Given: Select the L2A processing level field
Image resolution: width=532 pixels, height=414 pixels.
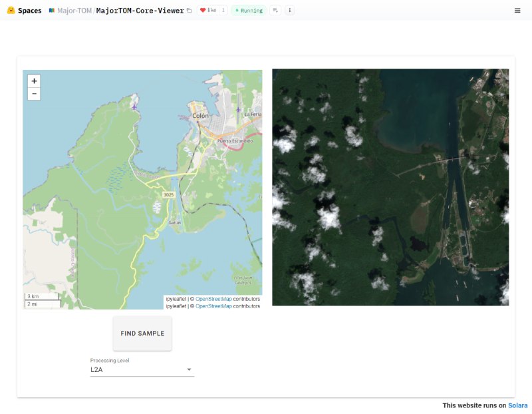Looking at the screenshot, I should [136, 369].
